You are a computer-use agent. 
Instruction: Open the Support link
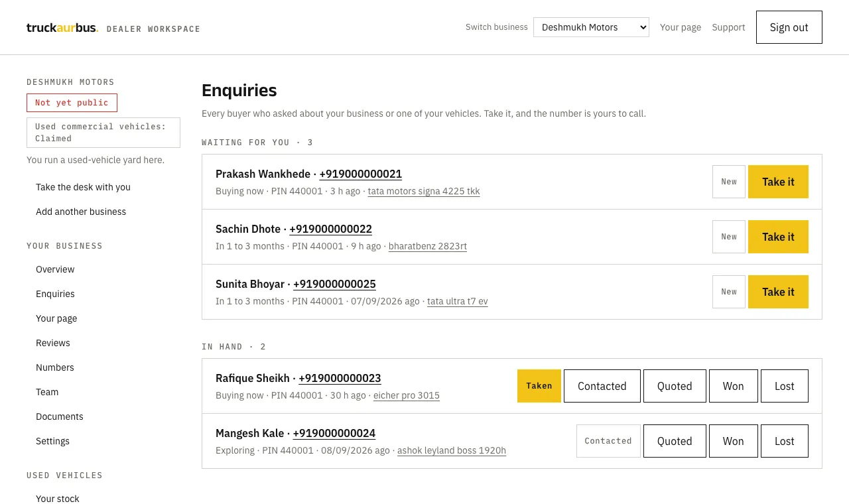(728, 27)
